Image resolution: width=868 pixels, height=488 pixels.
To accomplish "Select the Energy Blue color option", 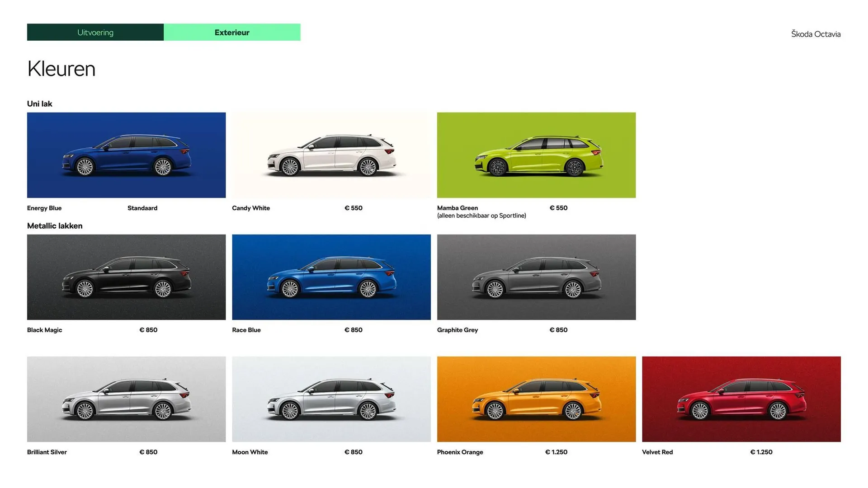I will (x=126, y=155).
